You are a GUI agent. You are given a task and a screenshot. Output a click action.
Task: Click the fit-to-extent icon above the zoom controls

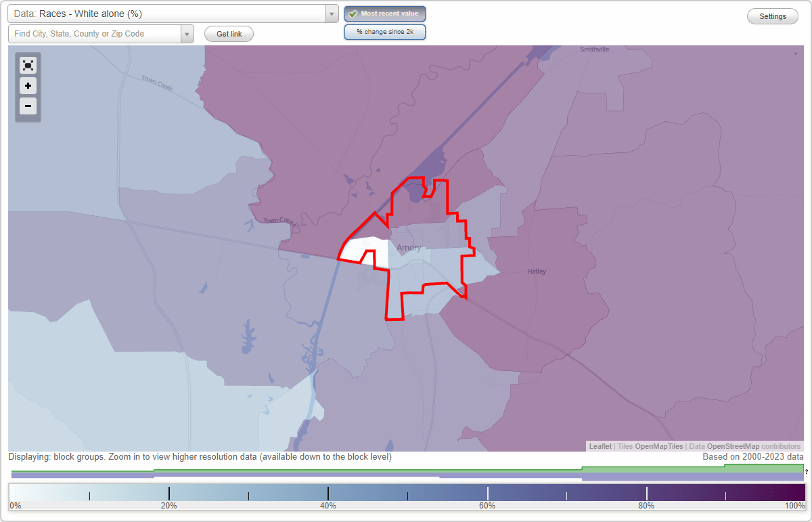point(28,65)
